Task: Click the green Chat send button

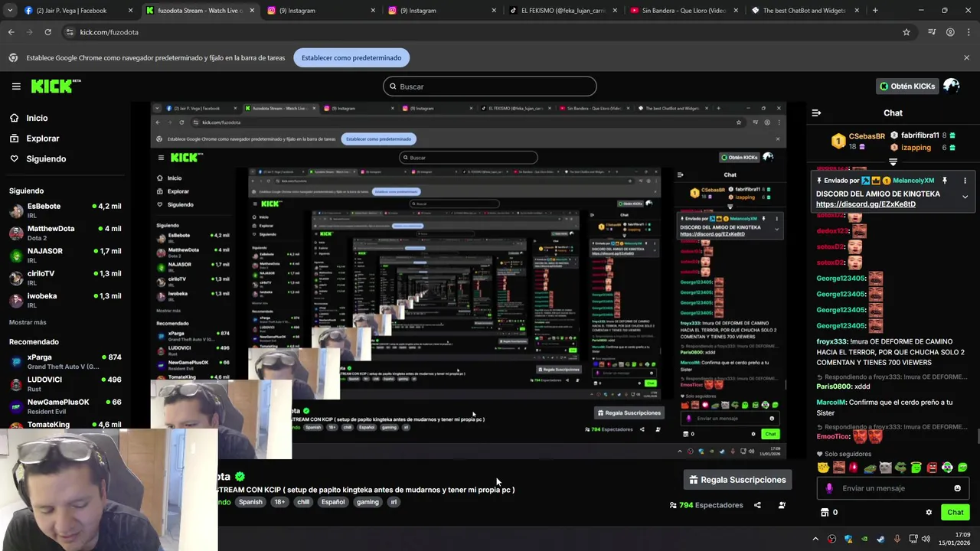Action: pos(955,512)
